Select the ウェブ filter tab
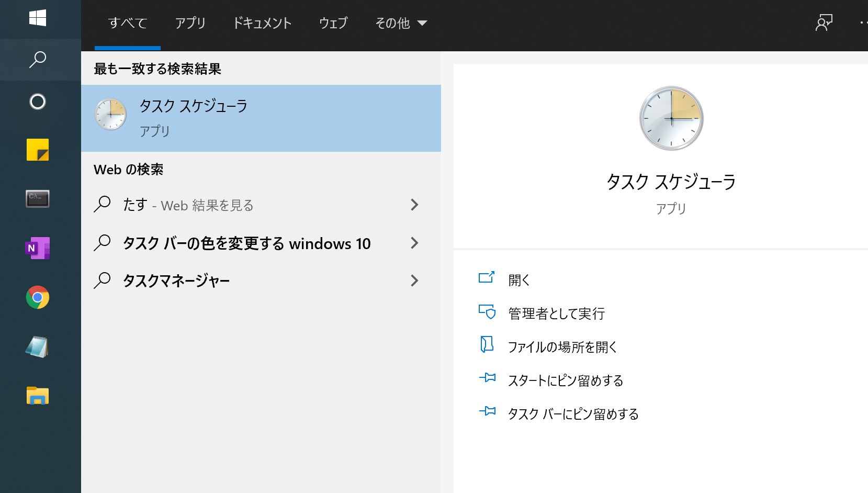This screenshot has height=493, width=868. pyautogui.click(x=333, y=23)
